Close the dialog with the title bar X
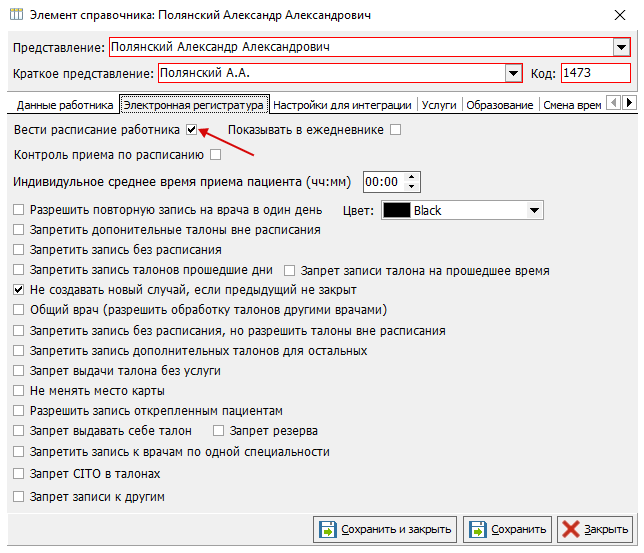 (x=619, y=15)
